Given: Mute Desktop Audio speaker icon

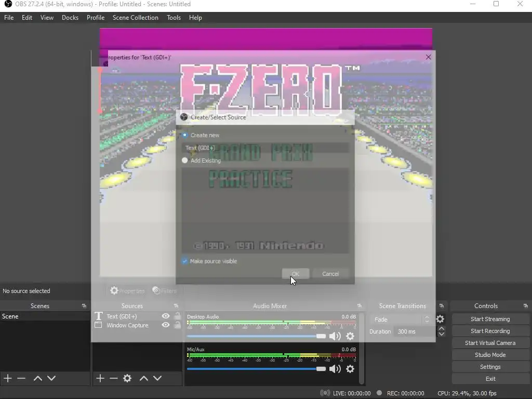Looking at the screenshot, I should pos(335,336).
